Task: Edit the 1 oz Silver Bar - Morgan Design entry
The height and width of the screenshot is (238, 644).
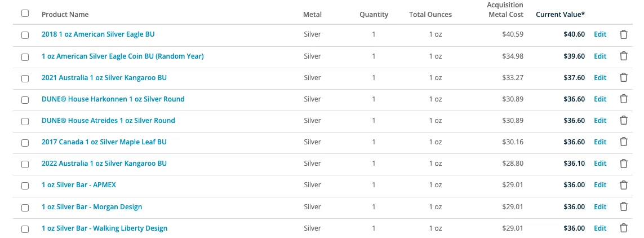Action: pyautogui.click(x=600, y=206)
